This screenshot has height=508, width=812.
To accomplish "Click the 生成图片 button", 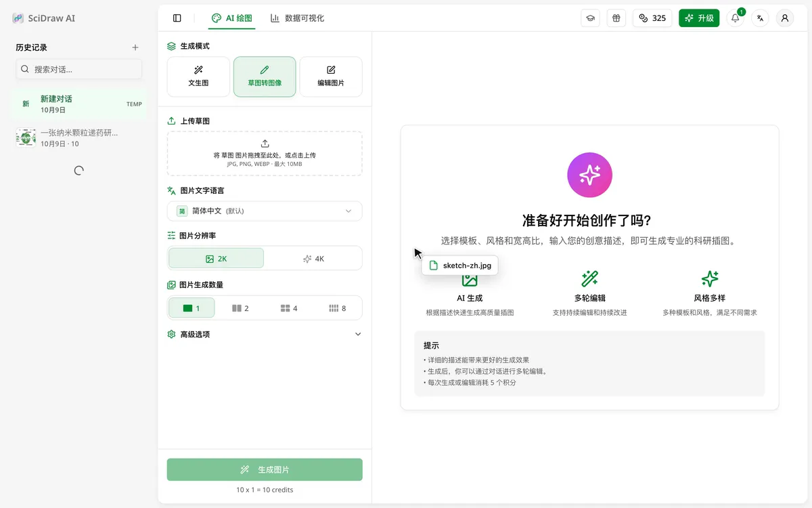I will click(265, 469).
